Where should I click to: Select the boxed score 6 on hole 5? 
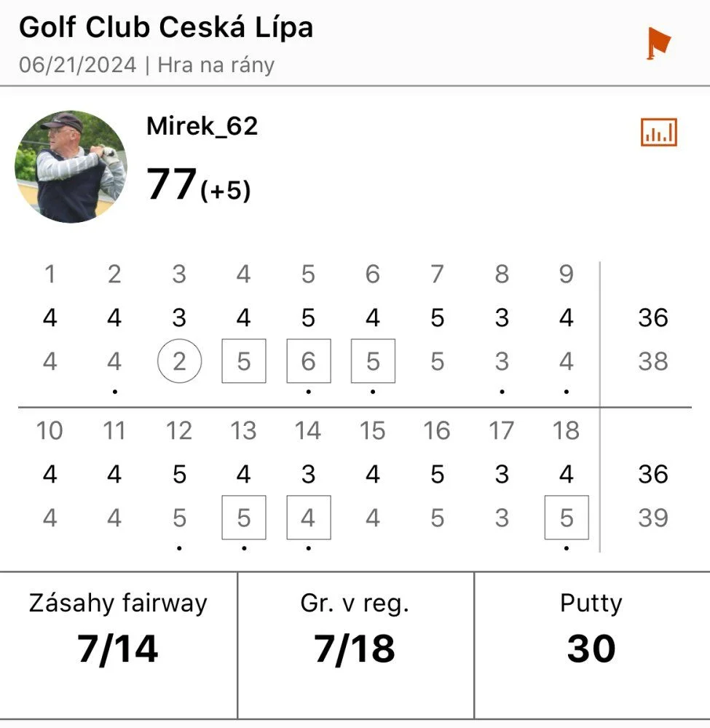[309, 361]
